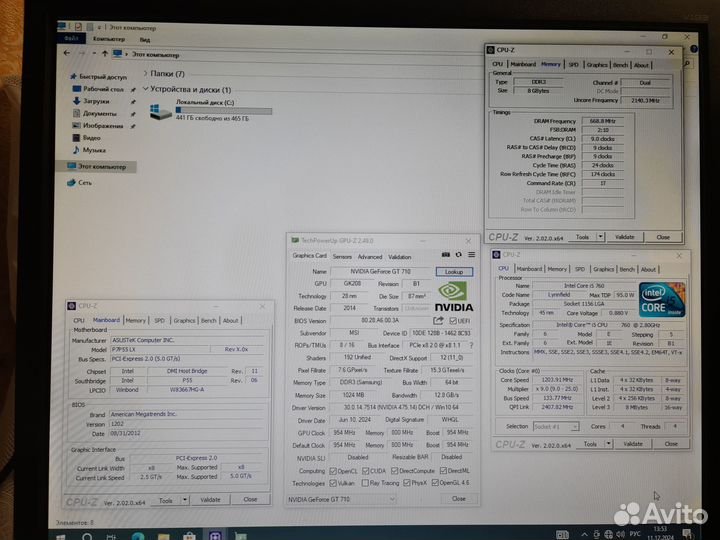Click the Local Disk C usage bar

[224, 110]
